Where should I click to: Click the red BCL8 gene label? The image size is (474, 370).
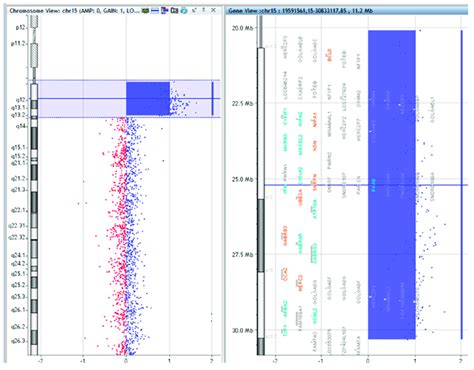click(329, 55)
